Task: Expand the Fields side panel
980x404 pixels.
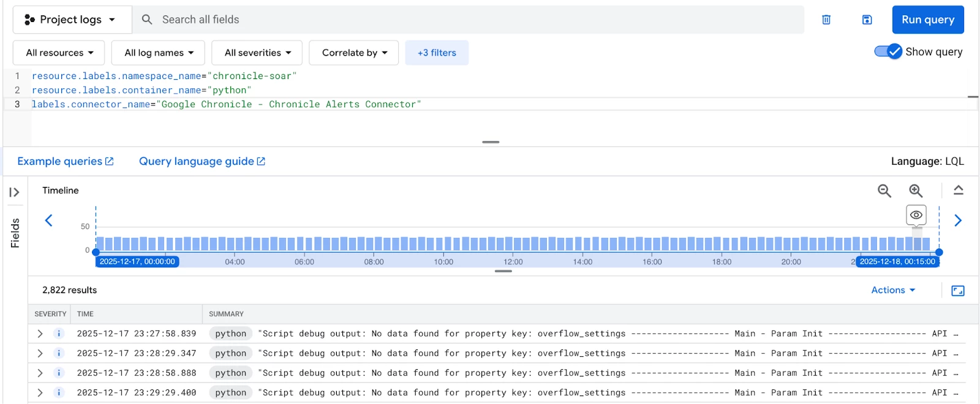Action: click(14, 192)
